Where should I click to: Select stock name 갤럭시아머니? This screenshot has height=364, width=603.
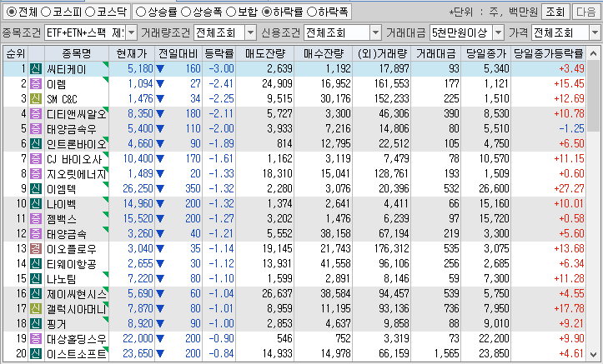click(x=76, y=309)
